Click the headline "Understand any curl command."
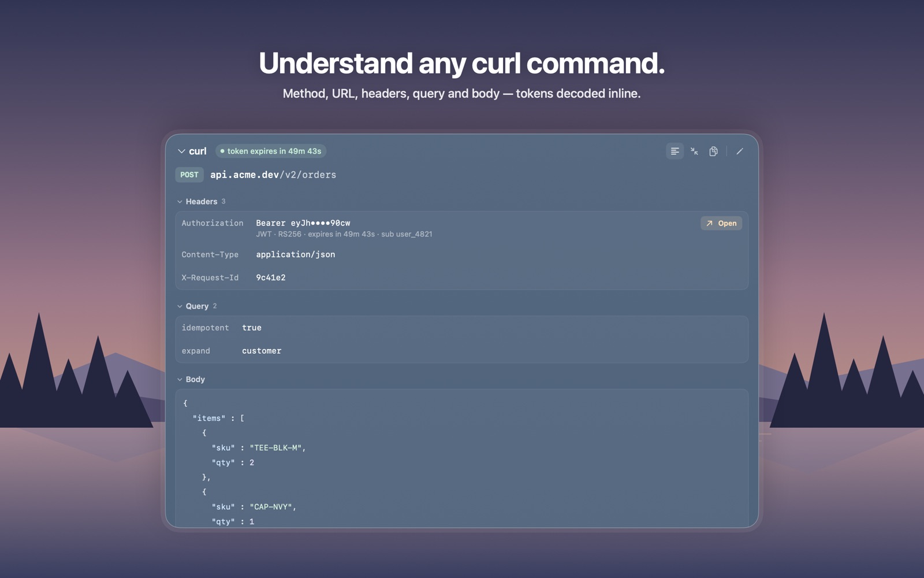 coord(462,63)
